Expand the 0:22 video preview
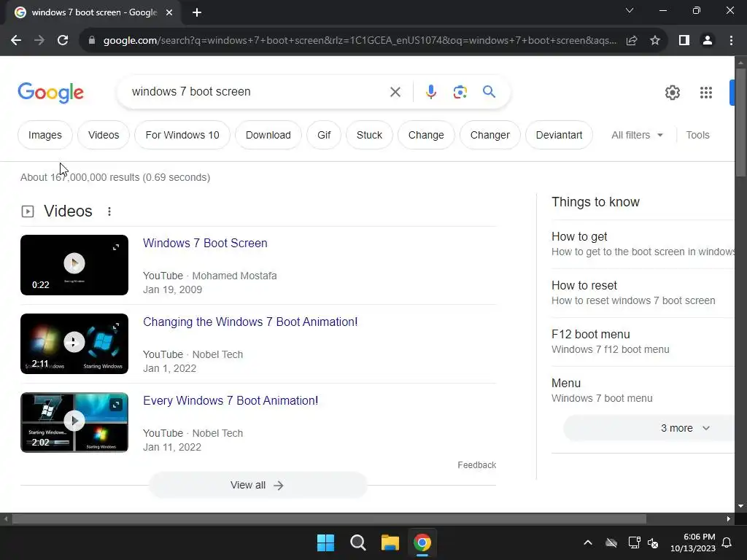The image size is (747, 560). pos(116,247)
